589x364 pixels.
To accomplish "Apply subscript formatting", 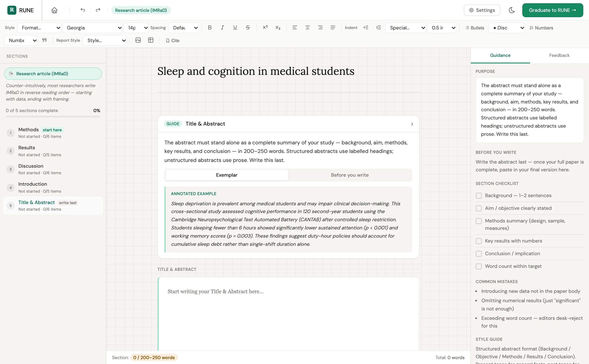I will pos(278,28).
